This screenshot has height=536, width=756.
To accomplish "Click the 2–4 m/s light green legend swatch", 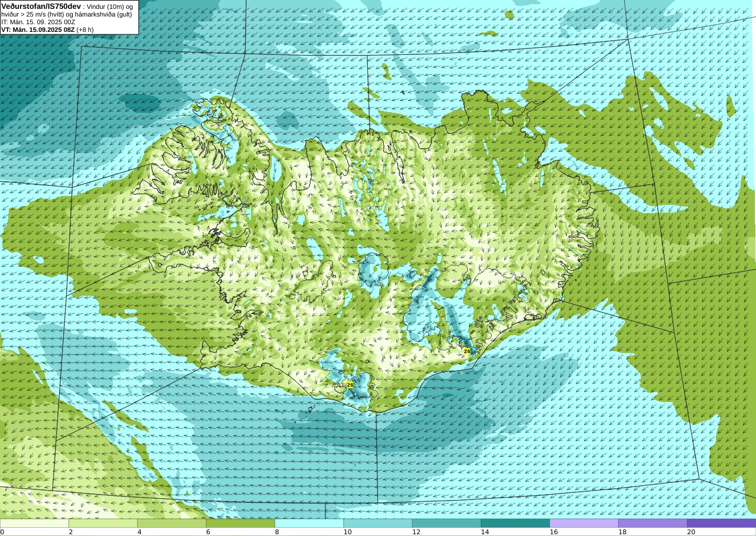I will point(103,523).
